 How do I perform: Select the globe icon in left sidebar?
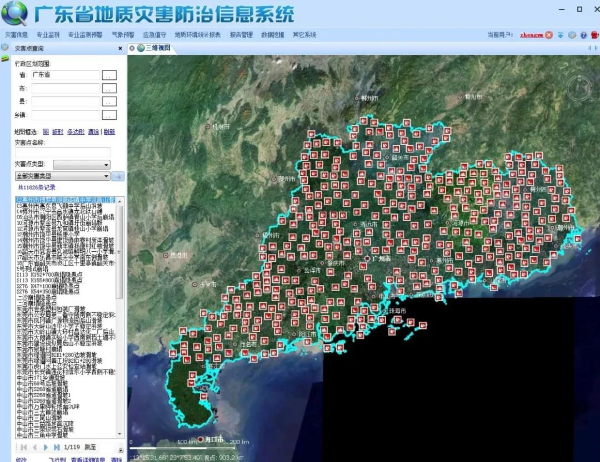point(5,47)
